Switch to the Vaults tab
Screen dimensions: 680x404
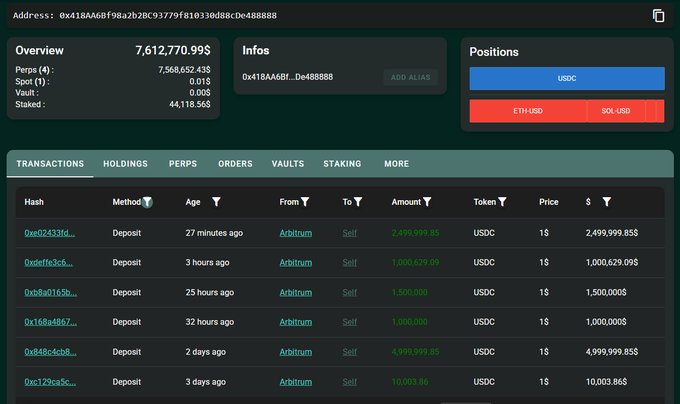pyautogui.click(x=288, y=164)
